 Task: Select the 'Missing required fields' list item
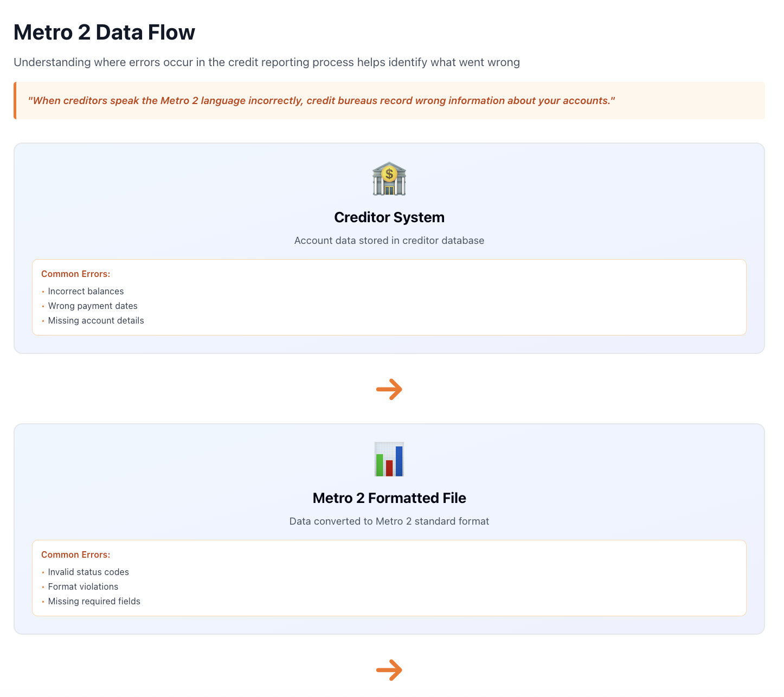click(94, 602)
